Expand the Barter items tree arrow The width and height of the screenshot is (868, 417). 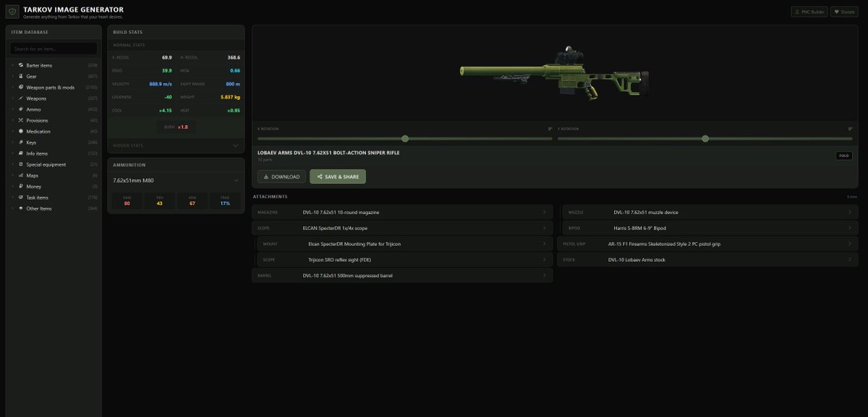[12, 65]
